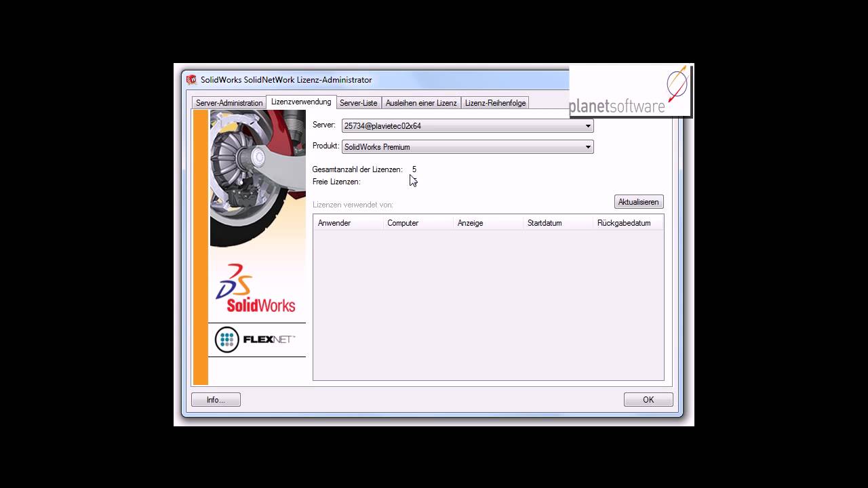The width and height of the screenshot is (868, 488).
Task: Click the SolidWorks title bar icon
Action: tap(191, 80)
